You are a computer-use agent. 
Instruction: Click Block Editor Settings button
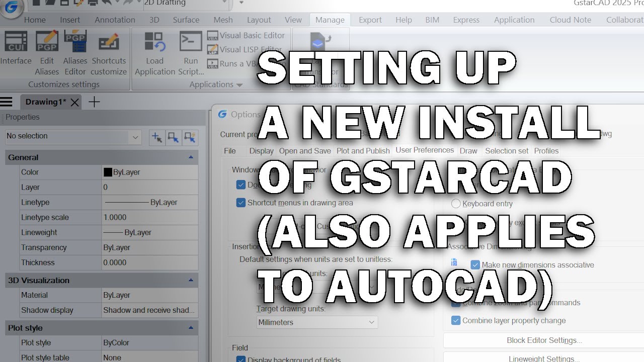coord(544,340)
